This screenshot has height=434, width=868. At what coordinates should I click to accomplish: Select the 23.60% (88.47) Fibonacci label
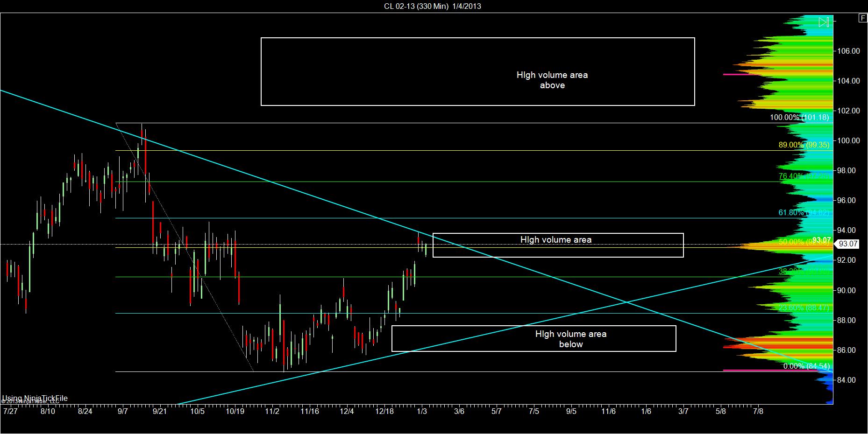click(x=804, y=308)
